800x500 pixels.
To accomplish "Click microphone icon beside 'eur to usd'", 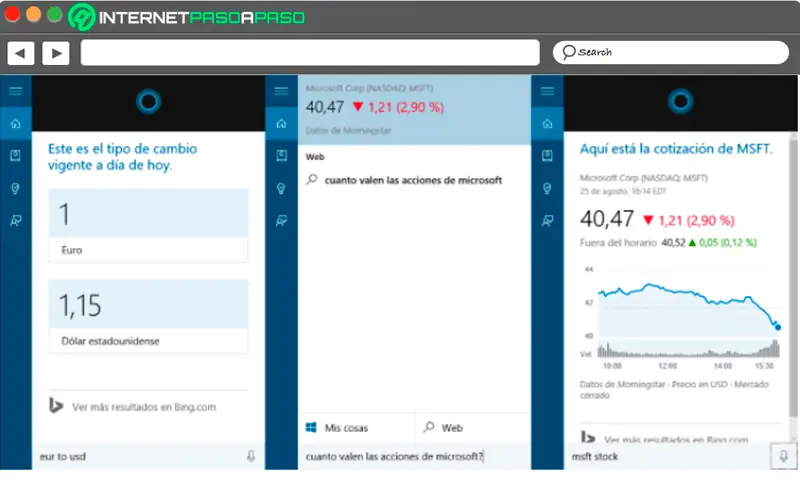I will (x=251, y=456).
